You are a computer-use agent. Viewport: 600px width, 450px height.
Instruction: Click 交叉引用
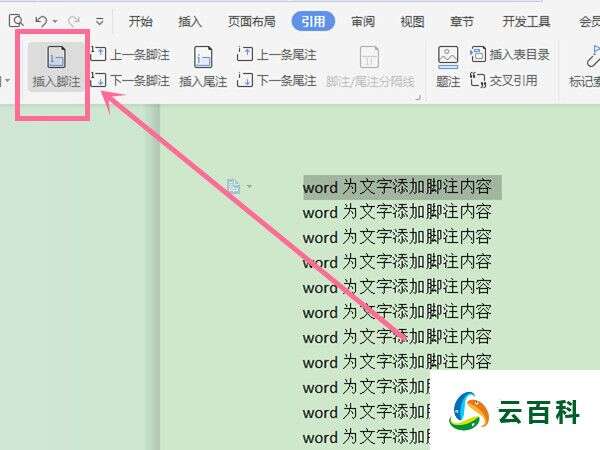click(504, 80)
